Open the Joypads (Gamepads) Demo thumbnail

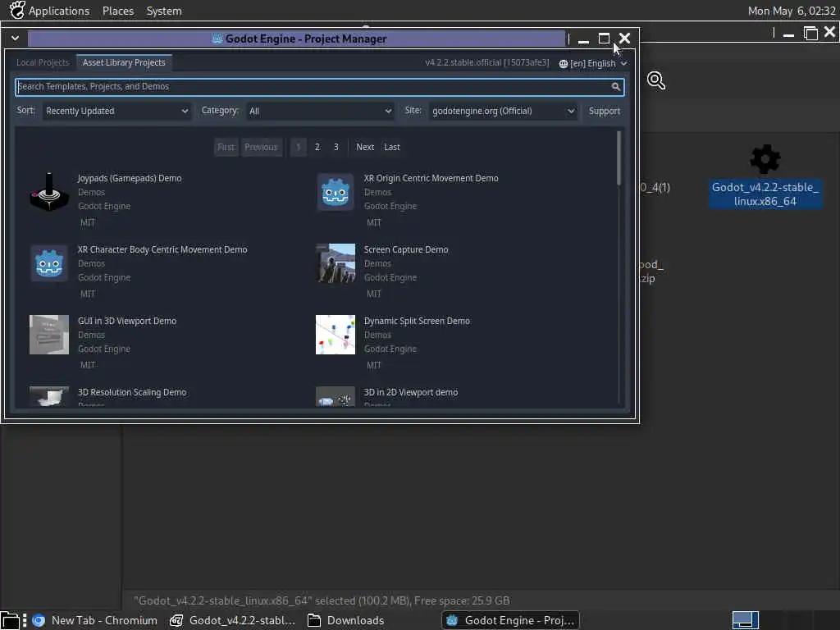[48, 192]
